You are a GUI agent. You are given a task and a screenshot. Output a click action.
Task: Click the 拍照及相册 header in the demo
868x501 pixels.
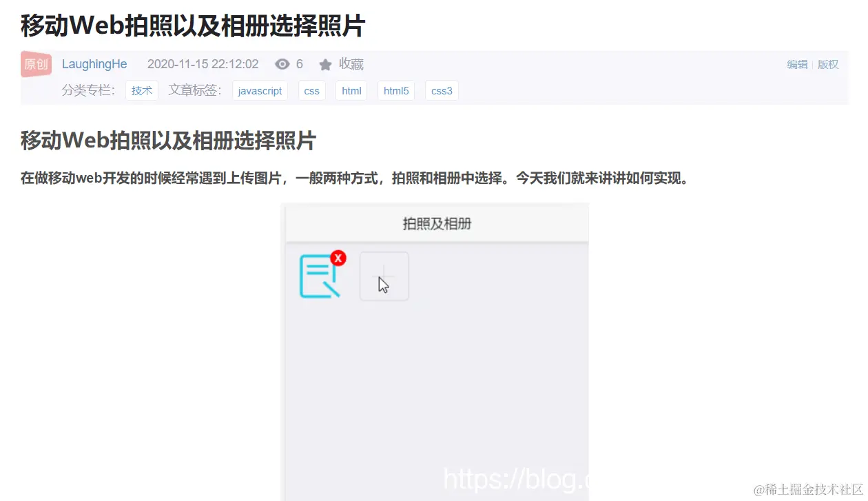(x=437, y=223)
